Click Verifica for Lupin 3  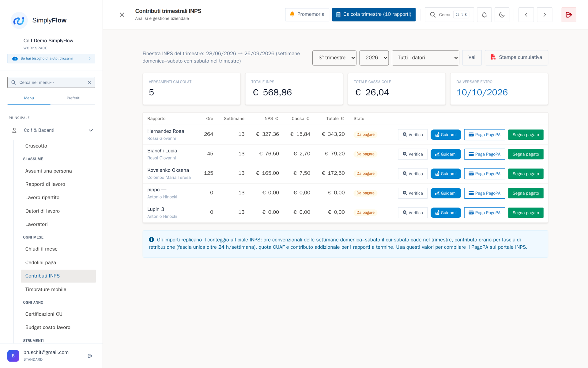413,213
